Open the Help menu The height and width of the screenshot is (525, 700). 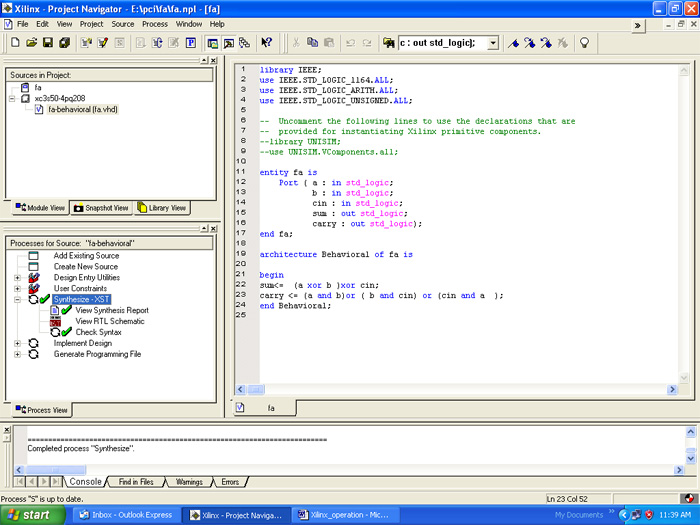click(217, 24)
